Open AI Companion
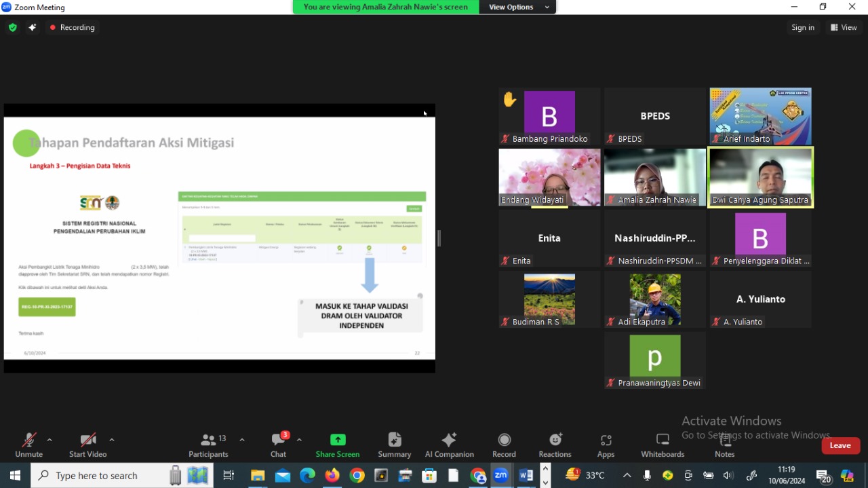 coord(449,445)
